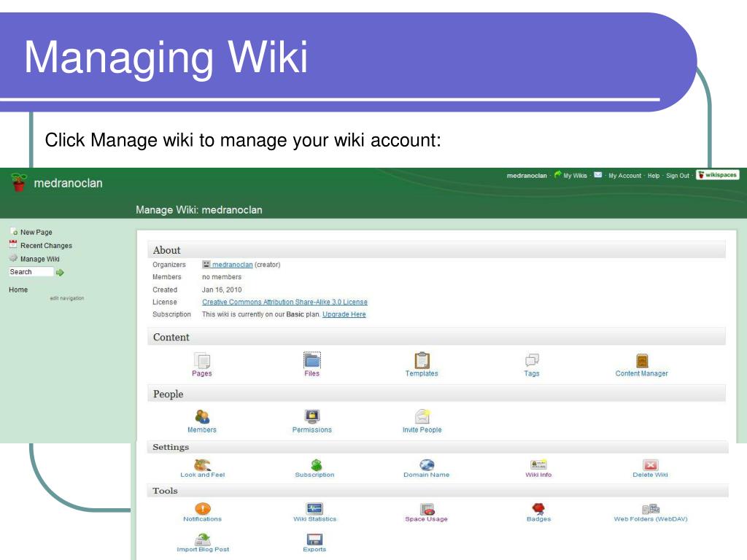Image resolution: width=747 pixels, height=560 pixels.
Task: Open the medranoclan organizer profile link
Action: click(x=233, y=265)
